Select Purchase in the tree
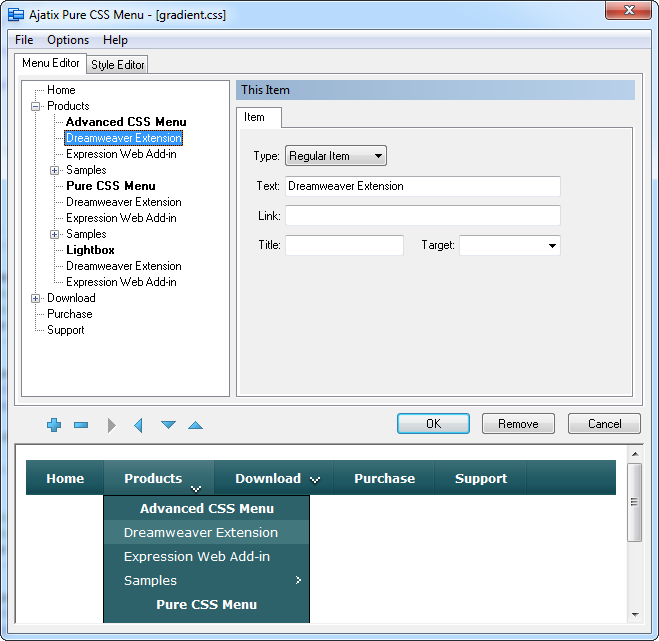The height and width of the screenshot is (641, 659). (x=69, y=314)
